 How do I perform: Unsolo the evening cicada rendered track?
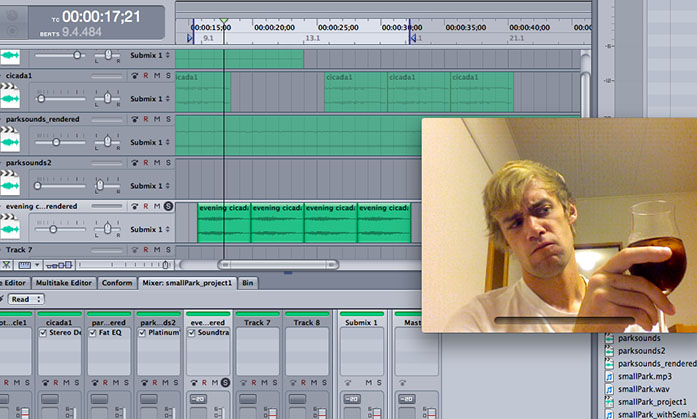tap(168, 206)
